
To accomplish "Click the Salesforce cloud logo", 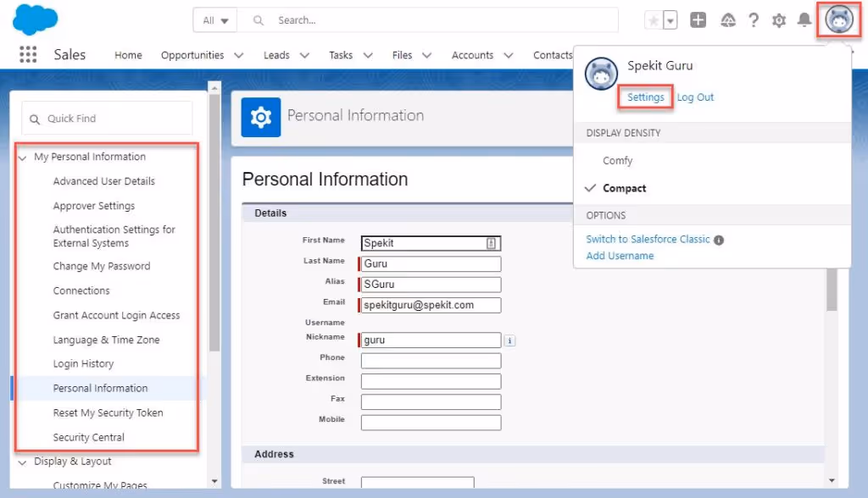I will coord(35,19).
